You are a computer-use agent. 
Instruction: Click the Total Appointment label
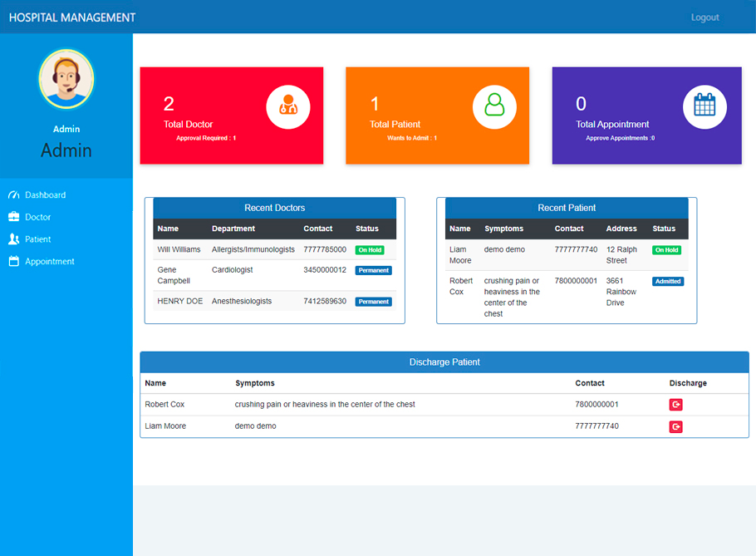[612, 125]
